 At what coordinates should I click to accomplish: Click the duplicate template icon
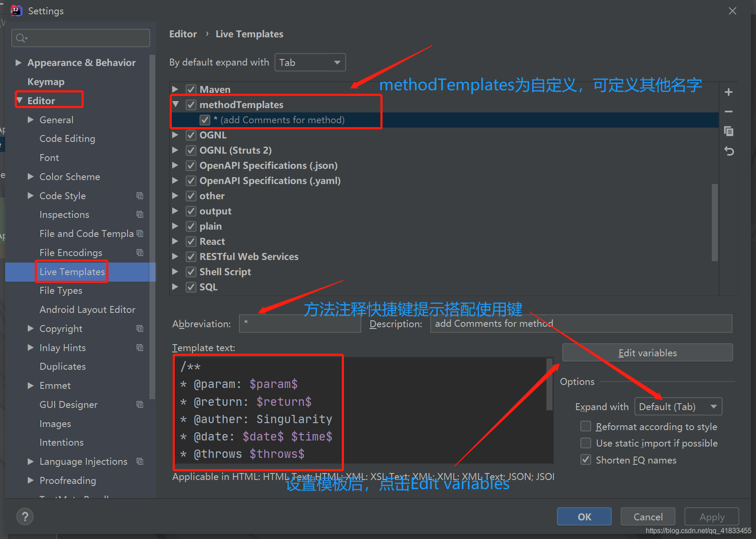[729, 131]
